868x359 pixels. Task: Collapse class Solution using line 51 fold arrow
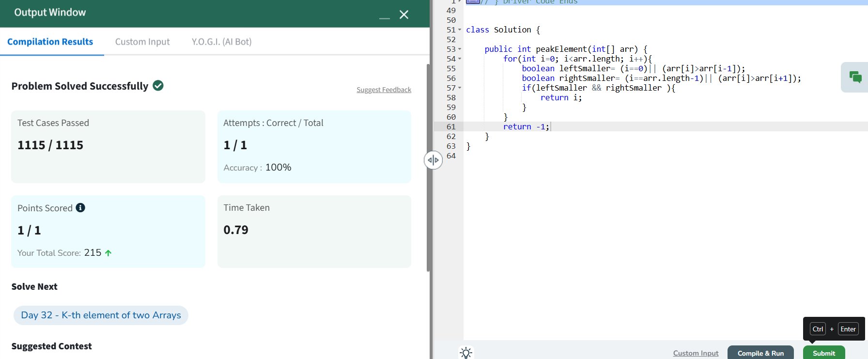460,30
